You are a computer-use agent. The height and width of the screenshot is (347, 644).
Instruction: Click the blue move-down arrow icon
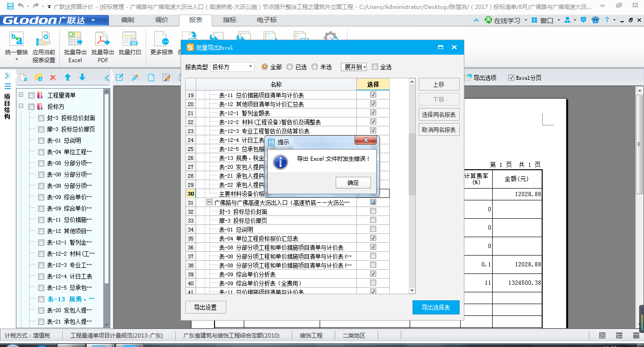tap(82, 77)
